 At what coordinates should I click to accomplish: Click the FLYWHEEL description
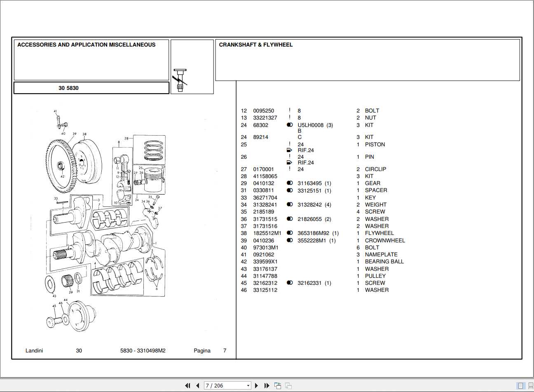379,233
